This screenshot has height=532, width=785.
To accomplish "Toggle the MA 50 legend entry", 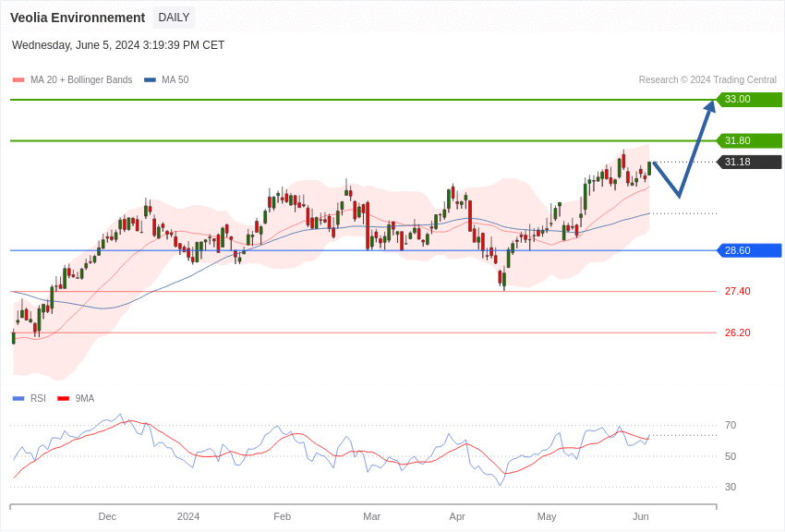I will [x=175, y=80].
